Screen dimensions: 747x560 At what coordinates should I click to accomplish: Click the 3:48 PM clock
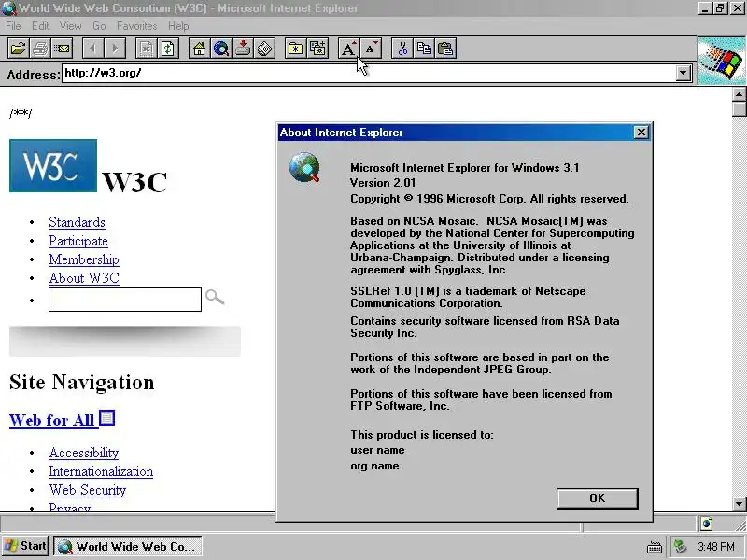(716, 546)
